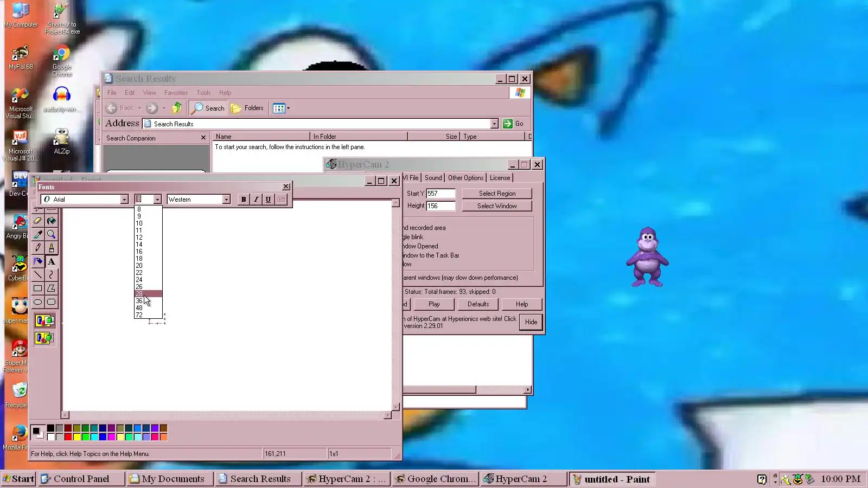Viewport: 868px width, 488px height.
Task: Click Select Region button in HyperCam
Action: click(x=497, y=194)
